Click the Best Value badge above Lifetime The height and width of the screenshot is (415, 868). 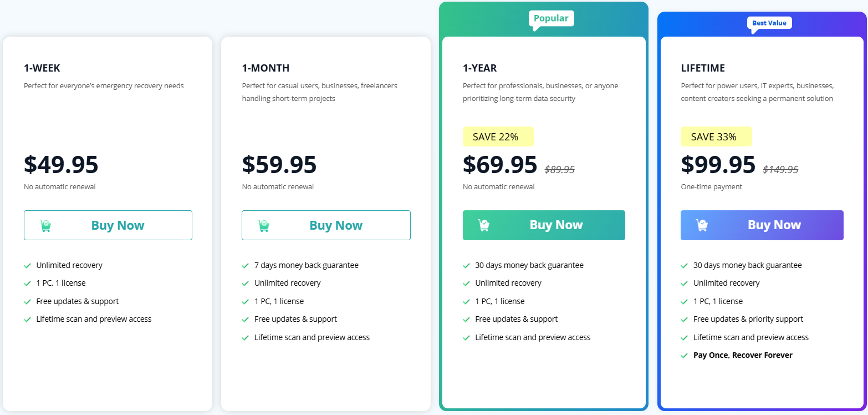[x=769, y=23]
